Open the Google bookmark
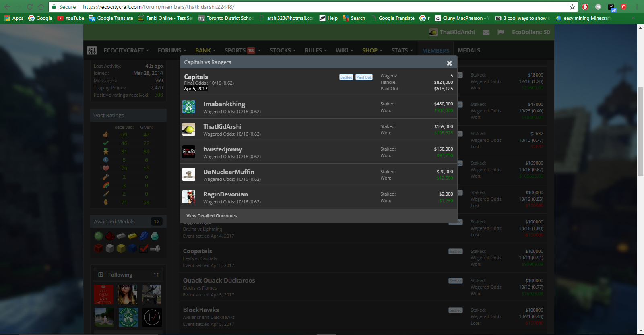The height and width of the screenshot is (335, 644). [40, 18]
